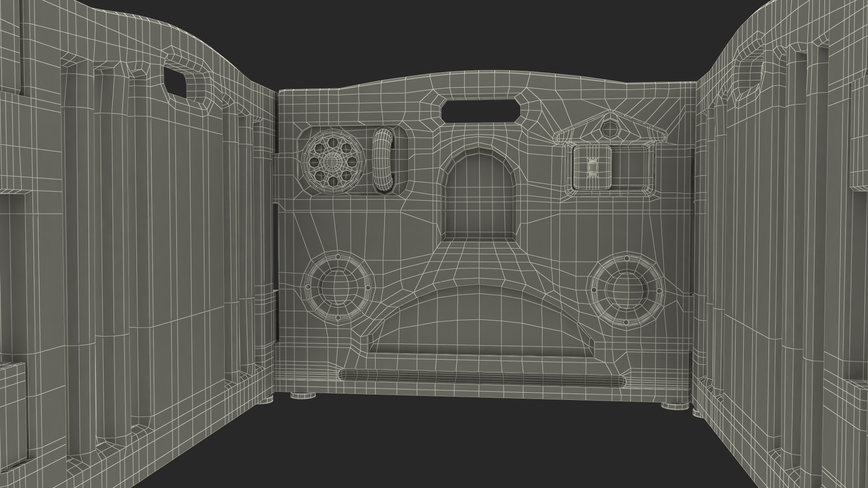Select the right foot under center panel
Screen dimensions: 868x488
(x=675, y=406)
